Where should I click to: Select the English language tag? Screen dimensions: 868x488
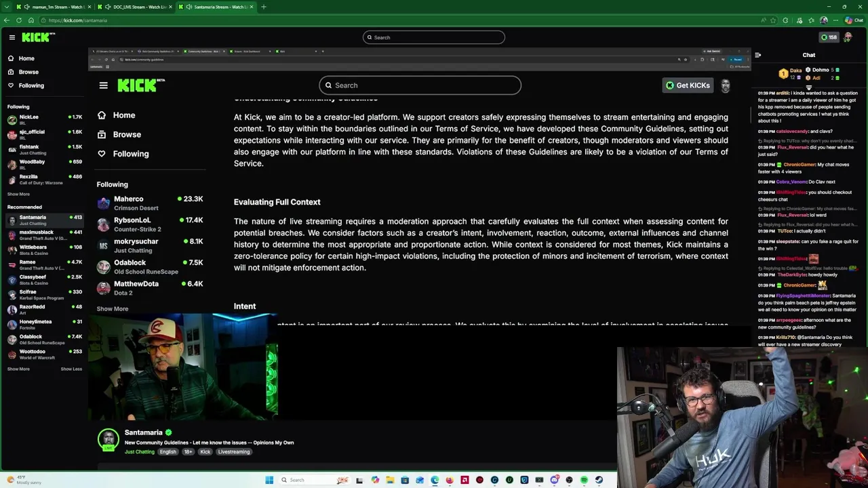pyautogui.click(x=167, y=451)
